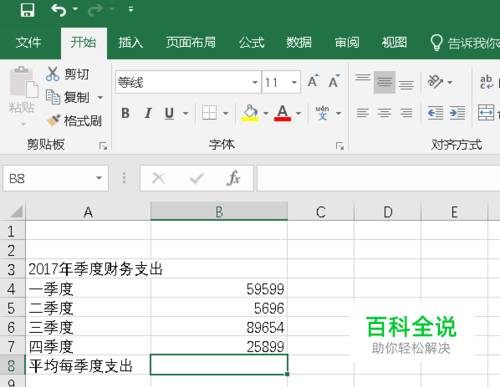Open the 复制 dropdown arrow
500x387 pixels.
(x=100, y=98)
